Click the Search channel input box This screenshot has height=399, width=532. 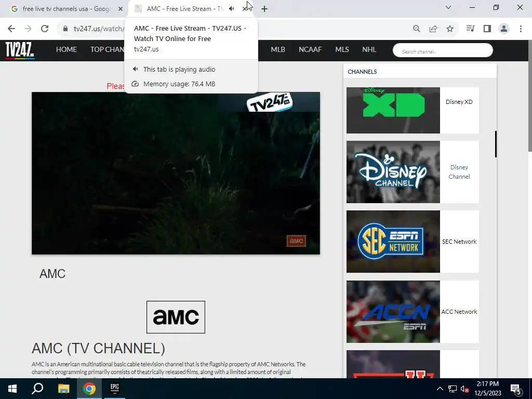pyautogui.click(x=443, y=50)
